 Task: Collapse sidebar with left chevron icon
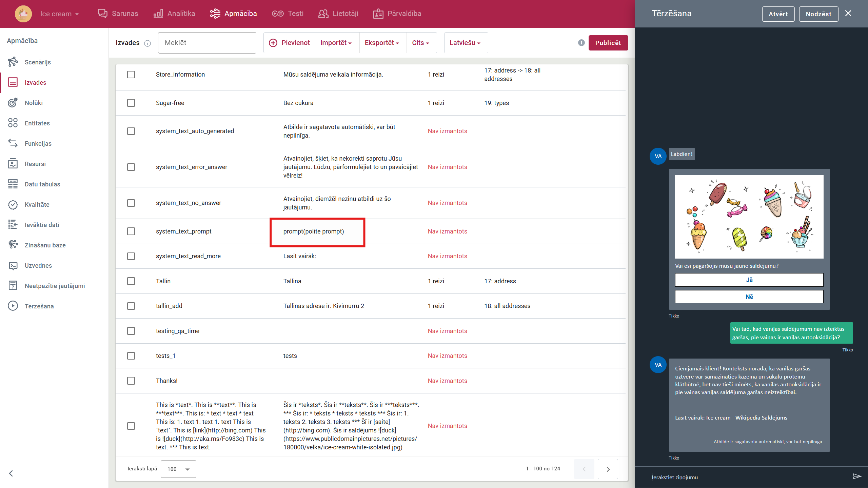11,473
